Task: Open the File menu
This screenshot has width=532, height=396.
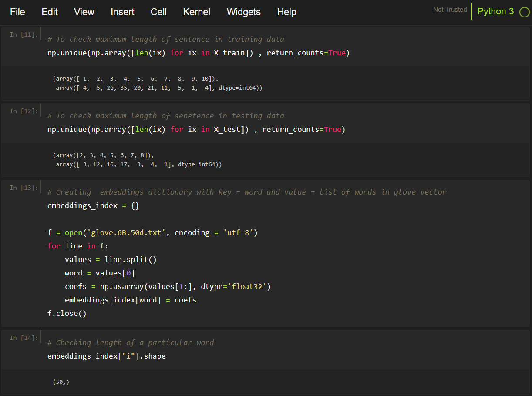Action: [17, 12]
